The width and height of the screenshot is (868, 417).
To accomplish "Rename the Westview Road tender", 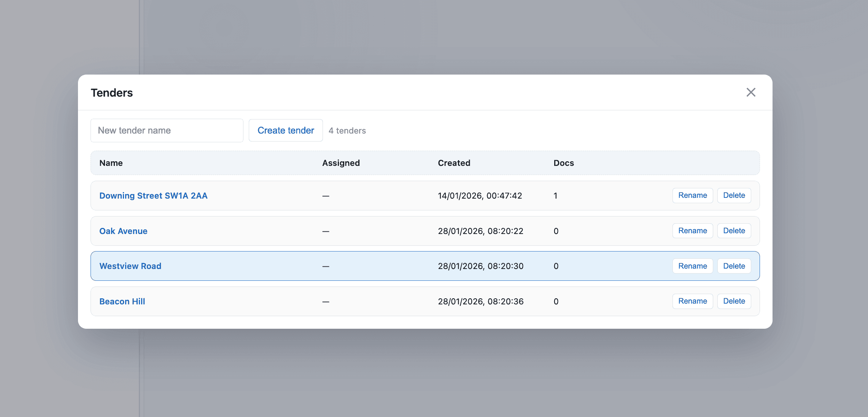I will [692, 266].
